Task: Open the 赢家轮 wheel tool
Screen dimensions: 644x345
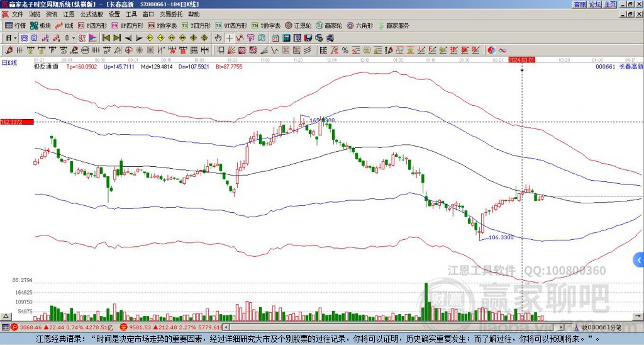Action: tap(329, 25)
